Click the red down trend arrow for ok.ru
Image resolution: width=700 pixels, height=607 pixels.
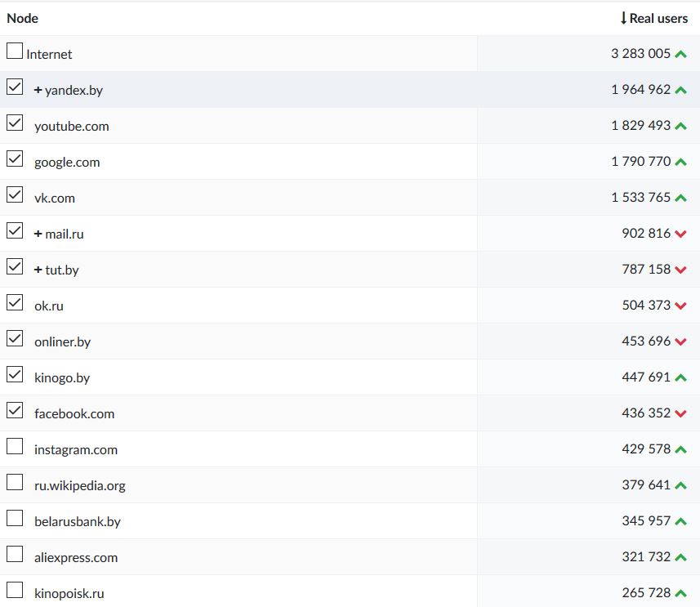tap(680, 306)
